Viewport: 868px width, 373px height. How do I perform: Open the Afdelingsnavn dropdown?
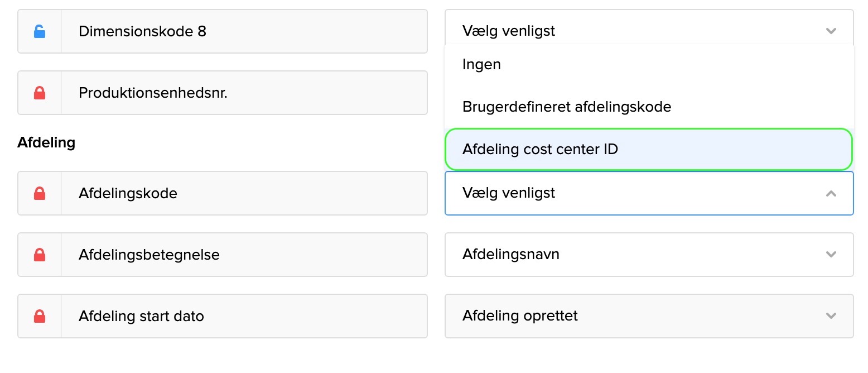point(648,255)
